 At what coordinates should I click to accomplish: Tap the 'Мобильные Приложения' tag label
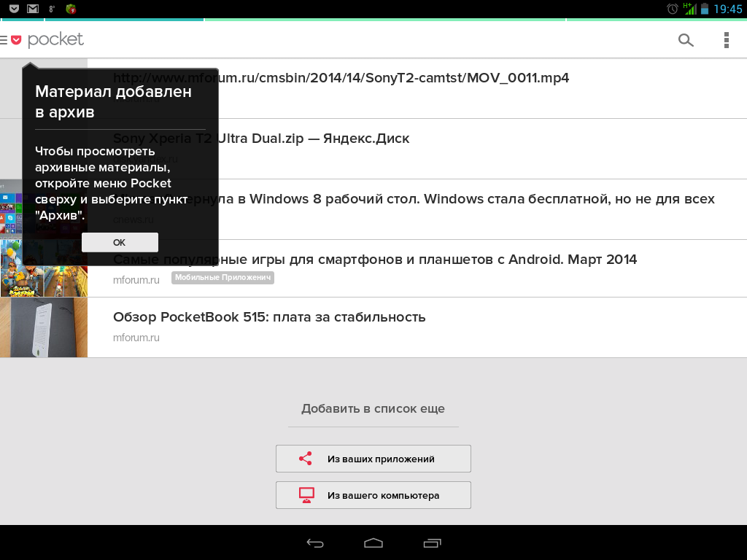222,278
